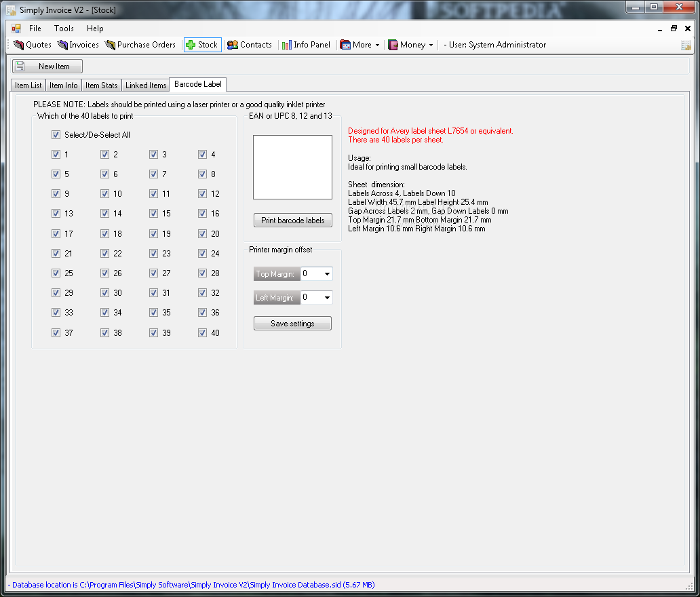The width and height of the screenshot is (700, 597).
Task: Save the printer margin settings
Action: point(292,324)
